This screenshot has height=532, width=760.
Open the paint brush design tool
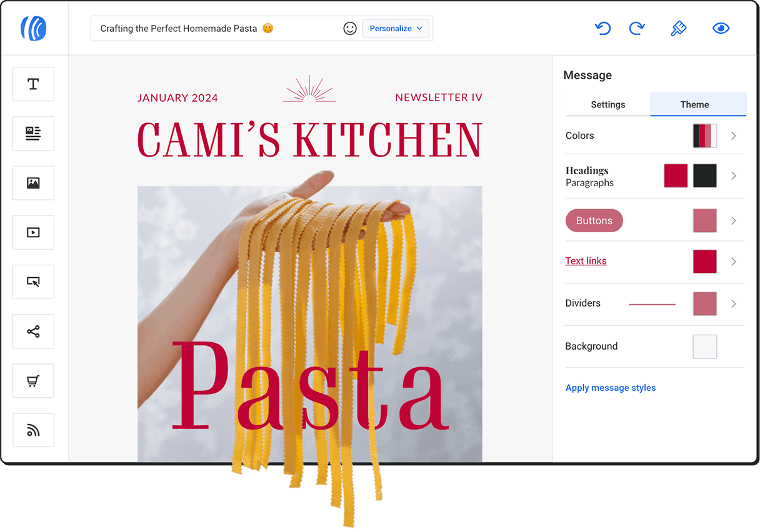coord(678,28)
